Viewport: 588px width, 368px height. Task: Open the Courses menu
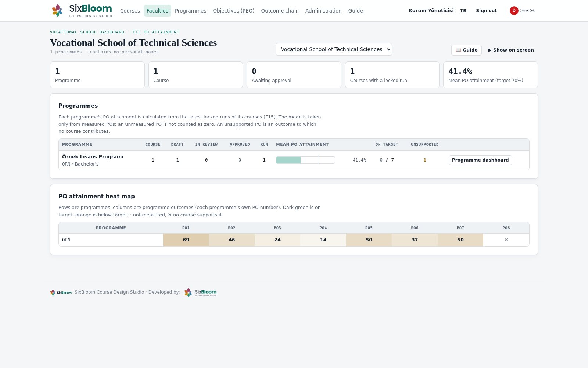pos(130,11)
